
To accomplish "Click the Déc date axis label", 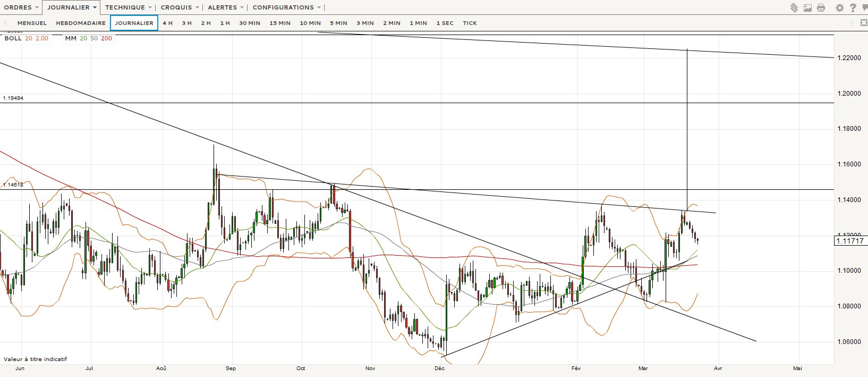I will click(x=439, y=368).
